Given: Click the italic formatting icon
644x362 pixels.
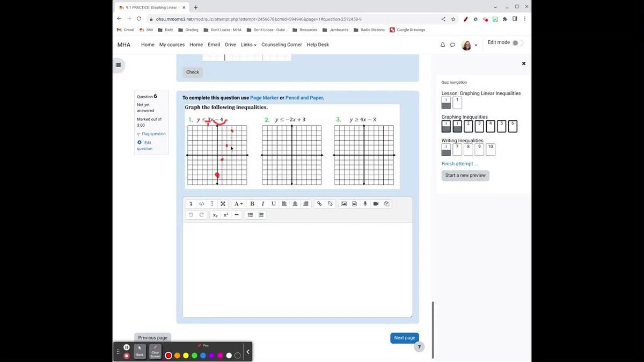Looking at the screenshot, I should pos(263,204).
